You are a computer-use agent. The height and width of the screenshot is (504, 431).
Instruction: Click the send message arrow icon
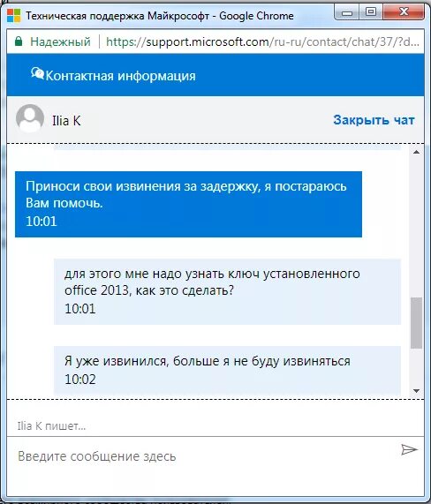pyautogui.click(x=409, y=449)
